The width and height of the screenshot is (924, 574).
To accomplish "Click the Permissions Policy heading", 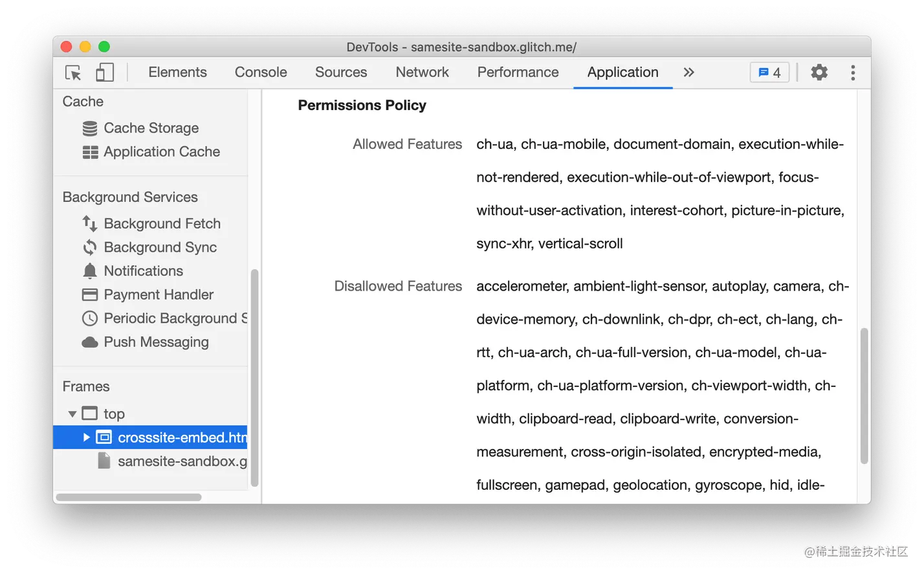I will point(362,105).
